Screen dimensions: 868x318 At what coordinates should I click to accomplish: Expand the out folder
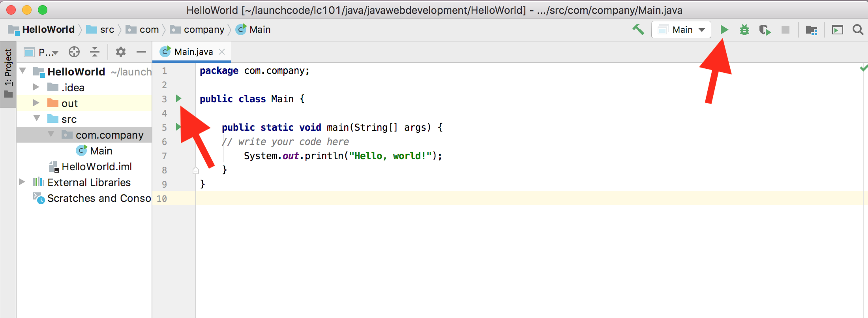[36, 103]
